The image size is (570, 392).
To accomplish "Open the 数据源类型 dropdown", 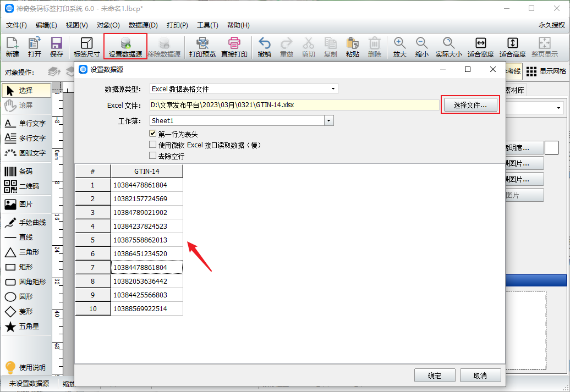I will [244, 89].
